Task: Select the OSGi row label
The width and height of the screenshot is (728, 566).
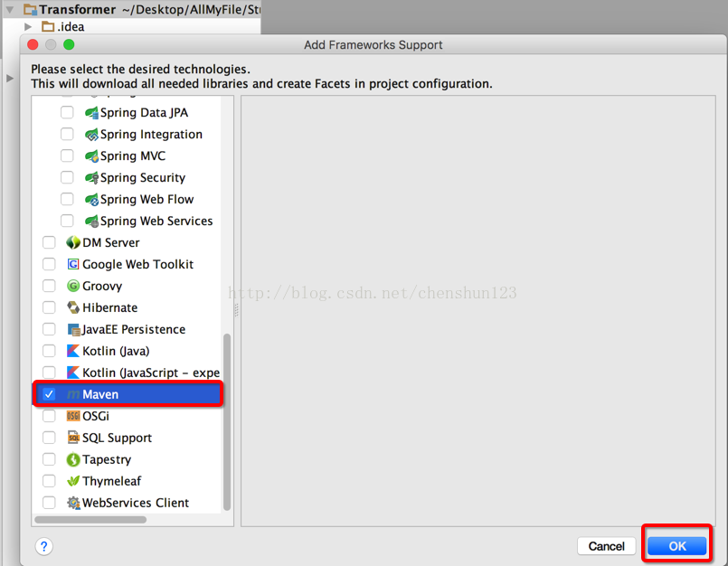Action: (x=96, y=416)
